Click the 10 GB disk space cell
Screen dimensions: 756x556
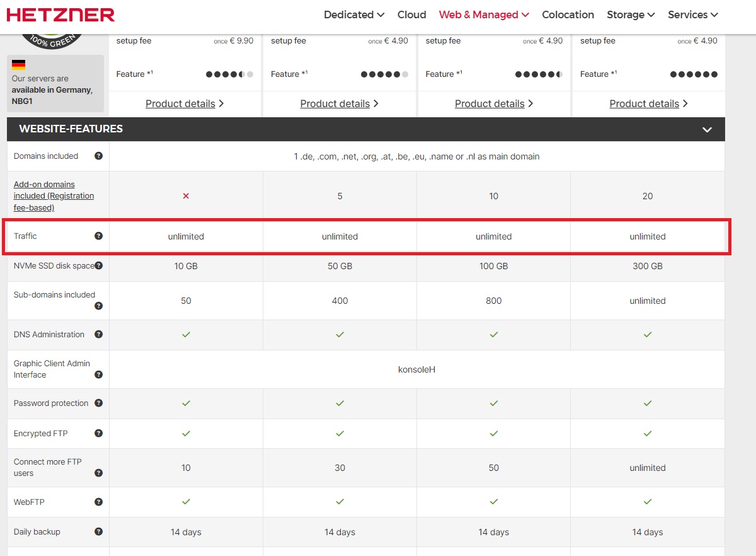186,266
